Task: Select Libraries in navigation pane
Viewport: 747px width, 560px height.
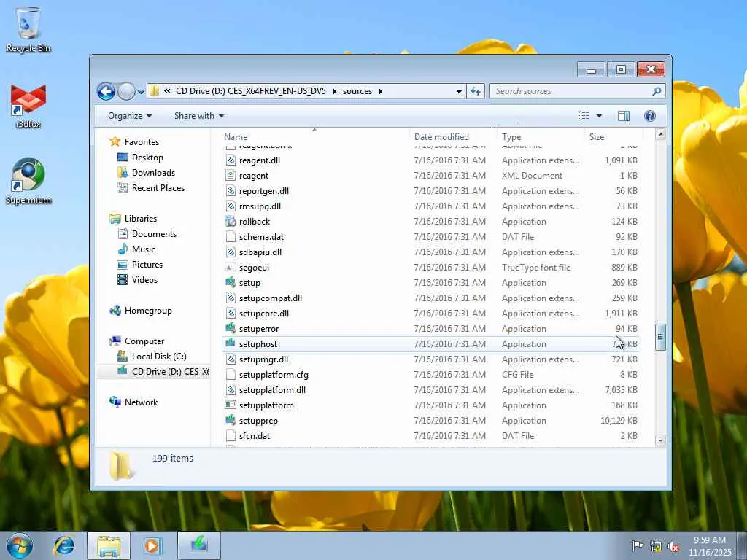Action: click(x=133, y=219)
